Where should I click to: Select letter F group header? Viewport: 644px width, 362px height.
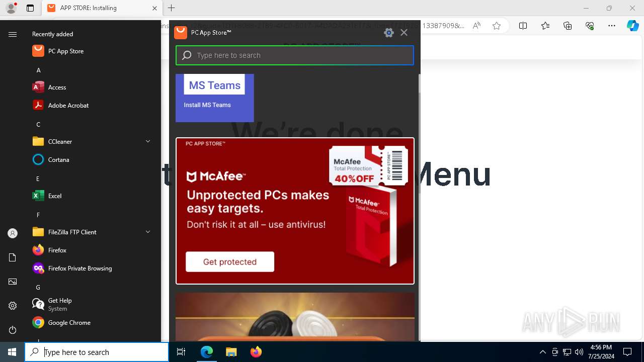38,215
